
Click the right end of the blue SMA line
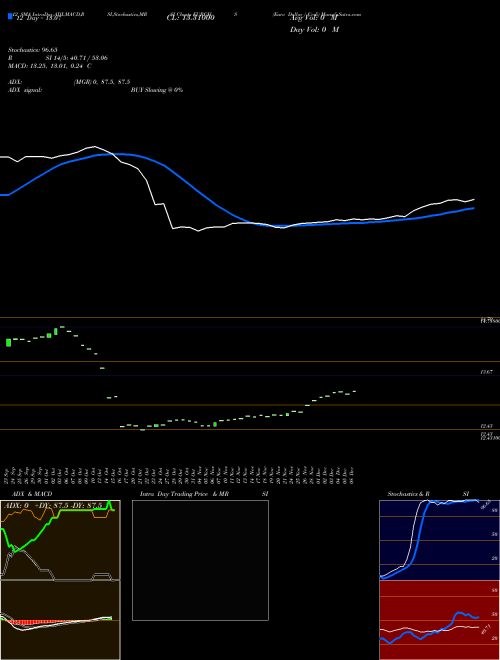(474, 208)
